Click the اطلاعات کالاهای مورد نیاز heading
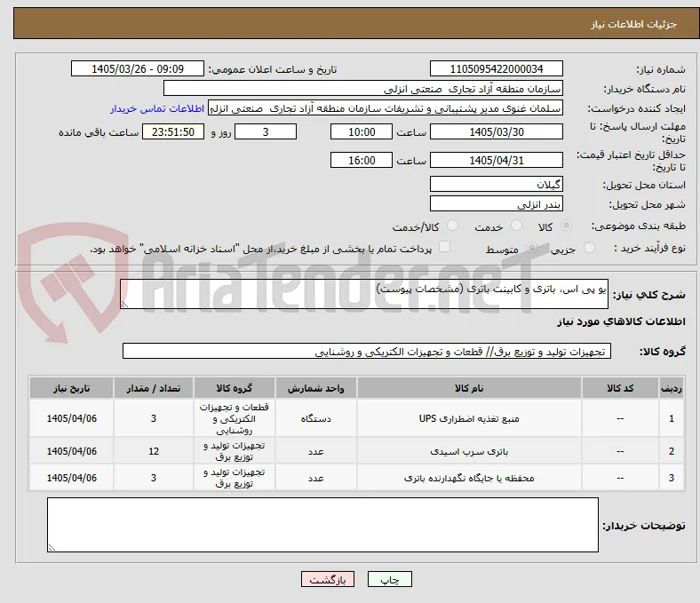 [621, 321]
